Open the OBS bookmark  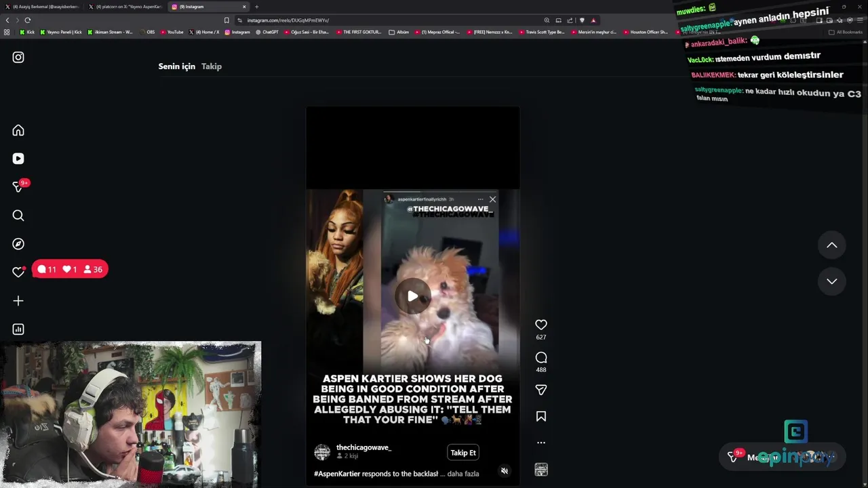147,32
